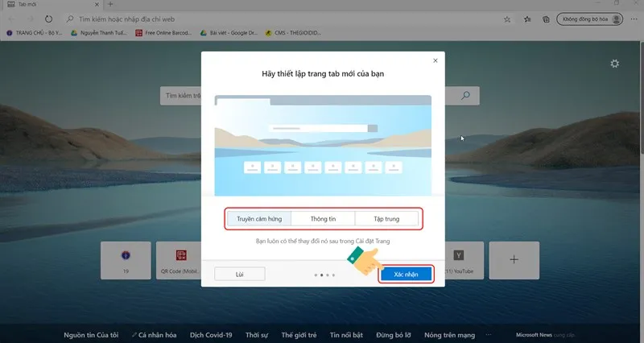Select 'Truyền cảm hứng' layout option
Viewport: 644px width, 343px height.
coord(259,219)
